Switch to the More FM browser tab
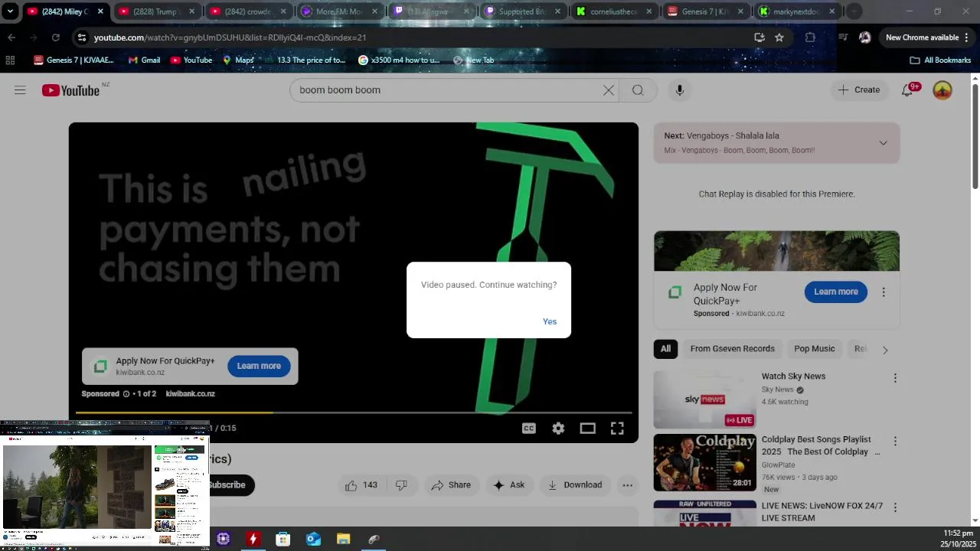 click(x=339, y=11)
